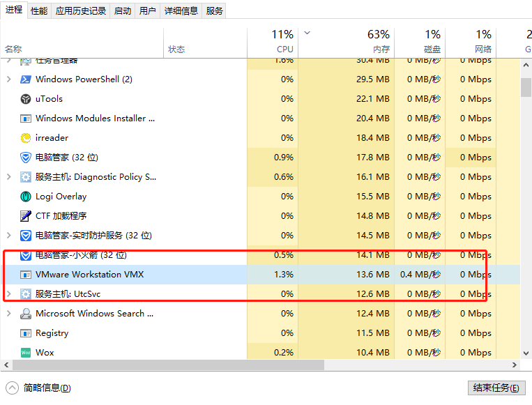Image resolution: width=532 pixels, height=405 pixels.
Task: Click the 0.9% CPU value
Action: [284, 158]
